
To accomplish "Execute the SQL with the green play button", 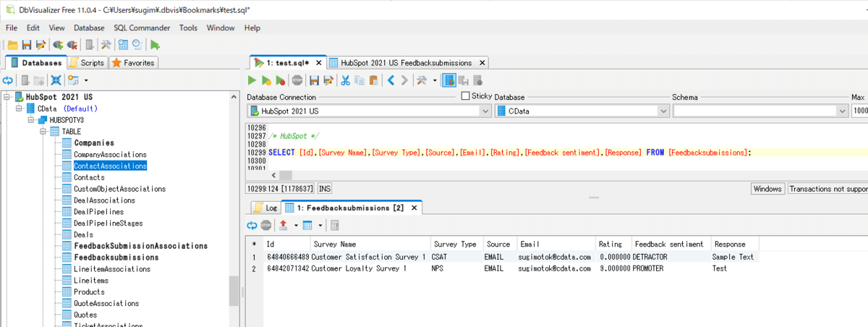I will point(252,80).
